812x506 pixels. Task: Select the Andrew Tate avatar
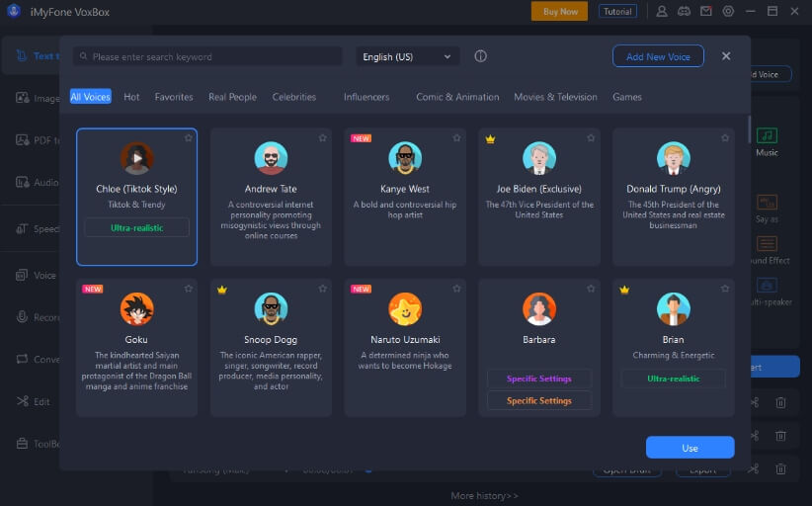click(271, 158)
